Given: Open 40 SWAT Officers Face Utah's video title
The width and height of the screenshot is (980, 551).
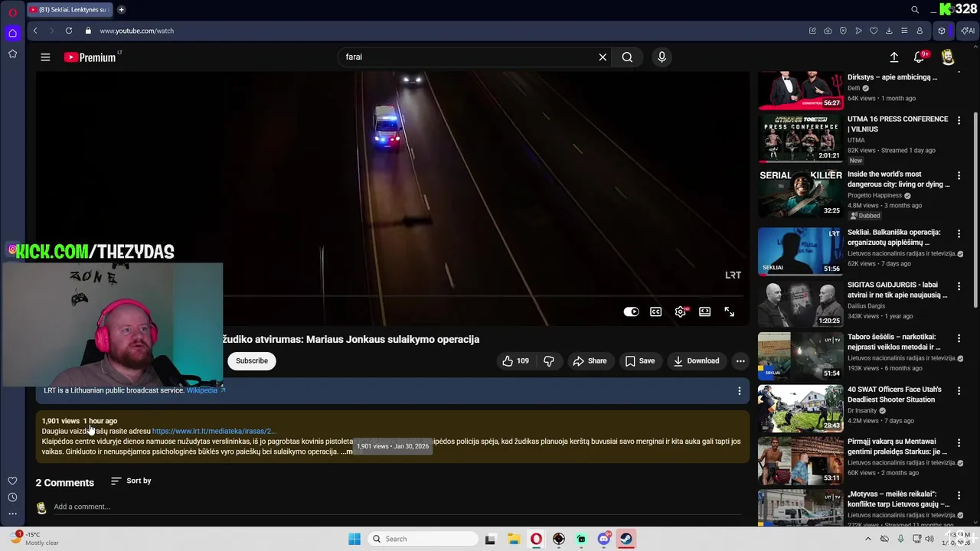Looking at the screenshot, I should point(894,394).
